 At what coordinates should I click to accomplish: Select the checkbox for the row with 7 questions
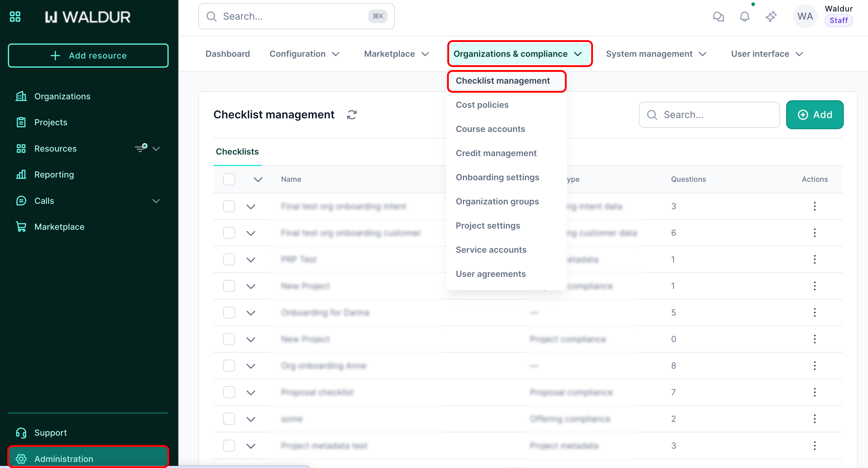pos(229,392)
